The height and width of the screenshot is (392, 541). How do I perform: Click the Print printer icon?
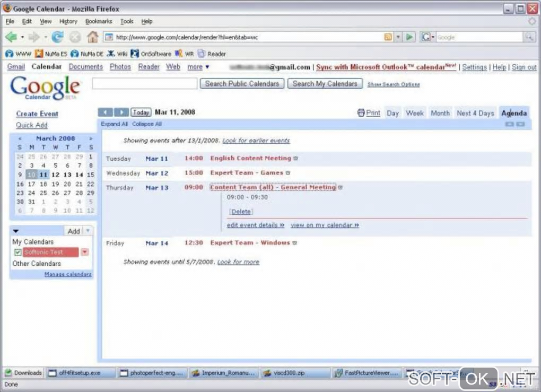361,113
